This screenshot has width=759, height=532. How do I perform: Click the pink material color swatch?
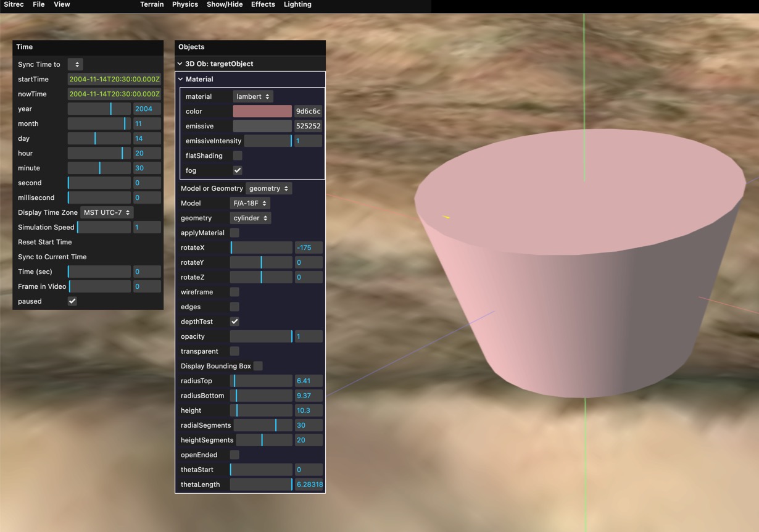[262, 111]
